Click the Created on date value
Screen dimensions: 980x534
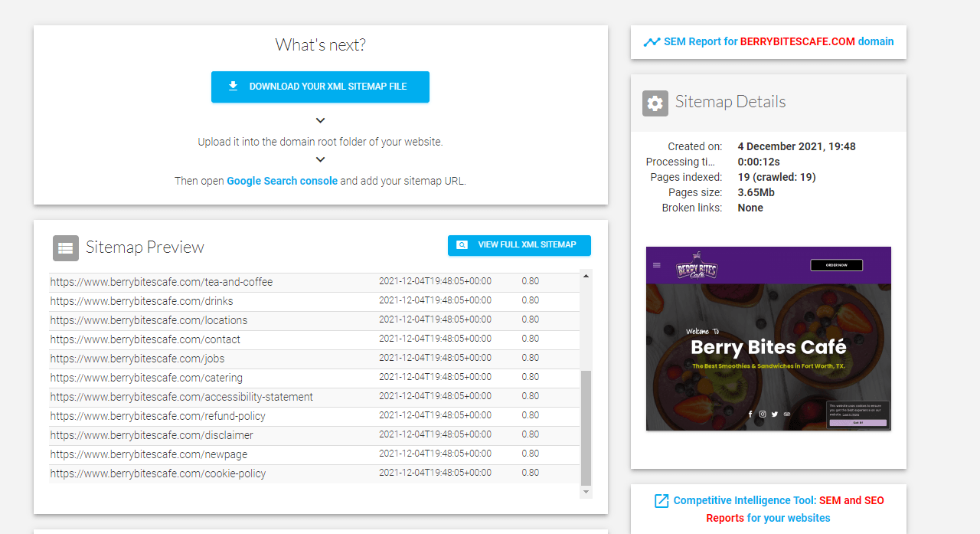point(797,146)
